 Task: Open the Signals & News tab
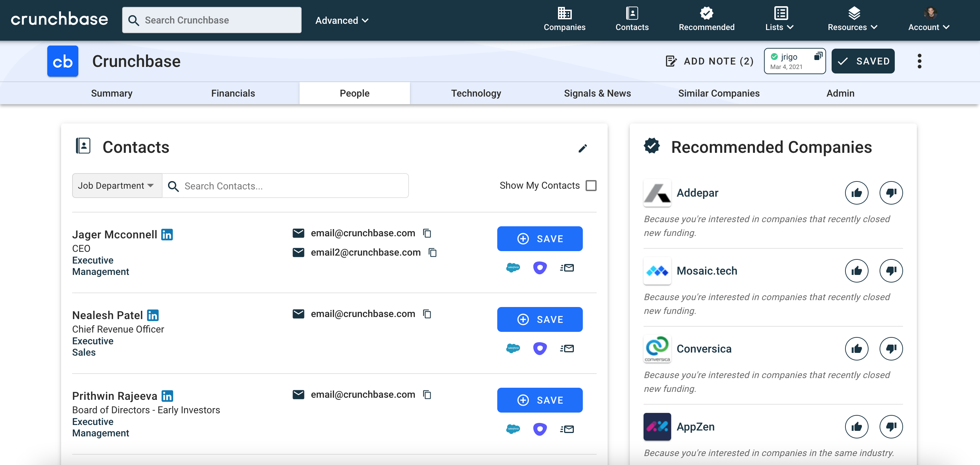coord(597,93)
